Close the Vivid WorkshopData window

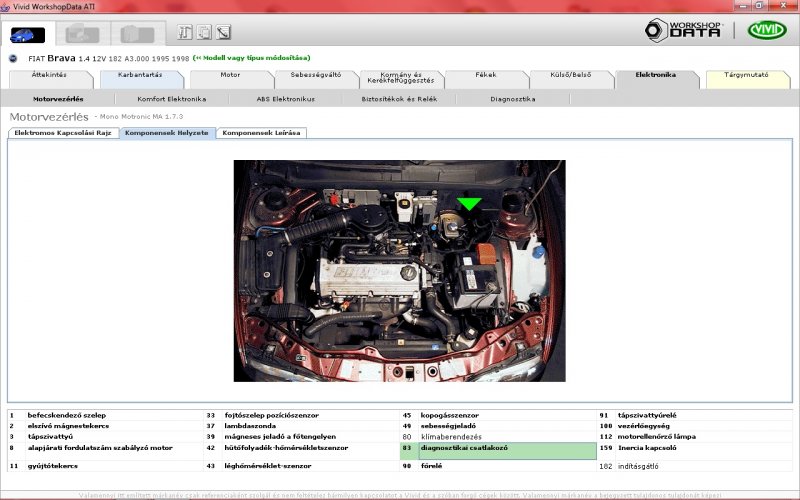[x=784, y=5]
